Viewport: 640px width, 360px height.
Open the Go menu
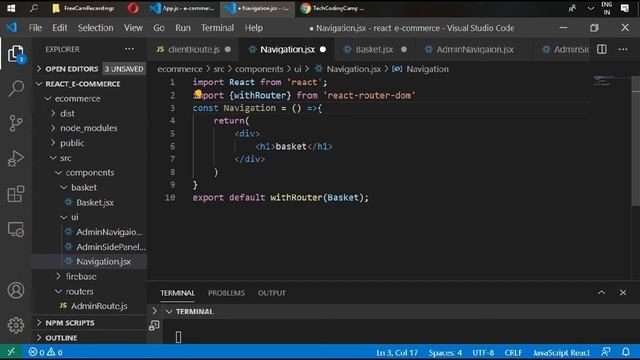click(159, 28)
